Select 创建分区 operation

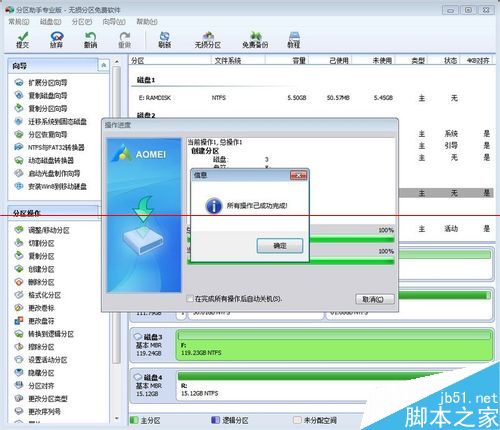(x=35, y=269)
